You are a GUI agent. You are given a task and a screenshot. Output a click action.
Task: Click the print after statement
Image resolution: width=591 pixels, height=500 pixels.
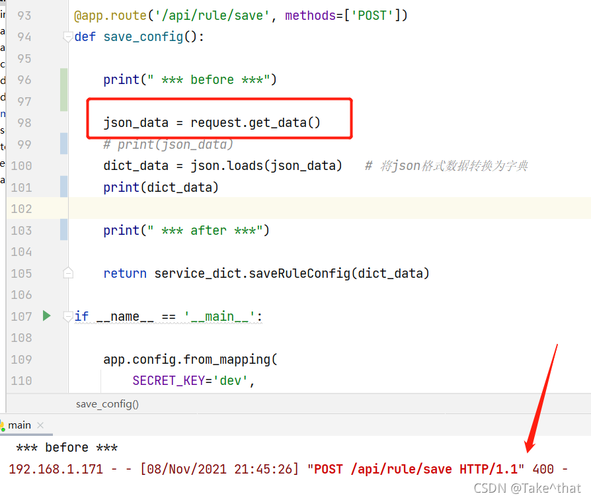186,230
